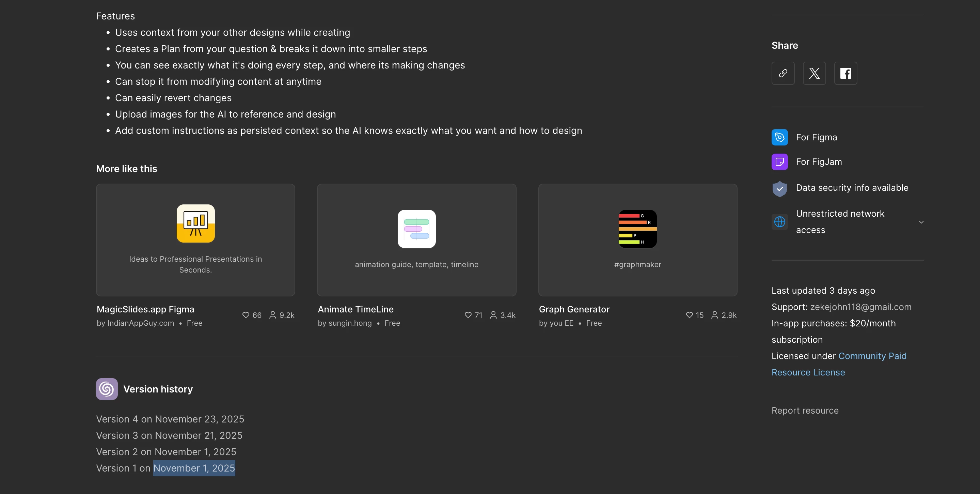This screenshot has width=980, height=494.
Task: Open the Animate TimeLine plugin card
Action: click(x=416, y=240)
